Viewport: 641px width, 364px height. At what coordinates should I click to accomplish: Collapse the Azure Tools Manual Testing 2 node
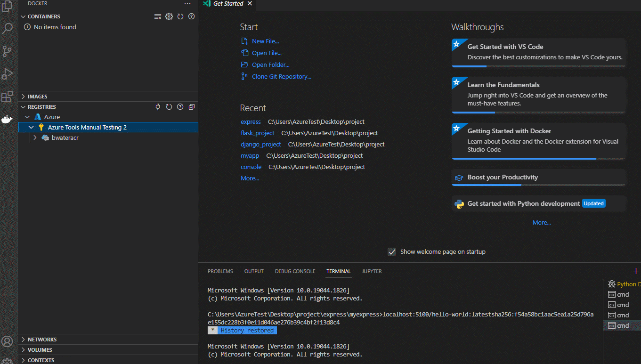pos(31,127)
